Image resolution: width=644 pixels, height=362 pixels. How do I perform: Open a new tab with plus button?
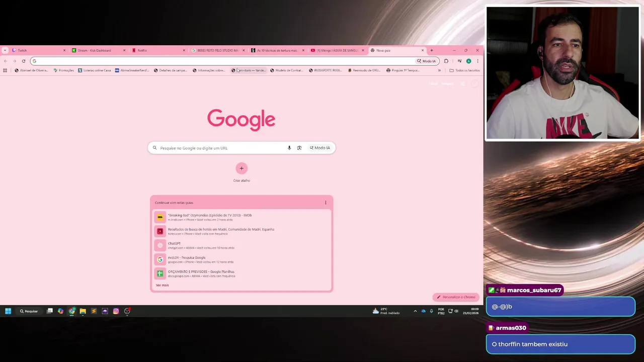pyautogui.click(x=432, y=50)
